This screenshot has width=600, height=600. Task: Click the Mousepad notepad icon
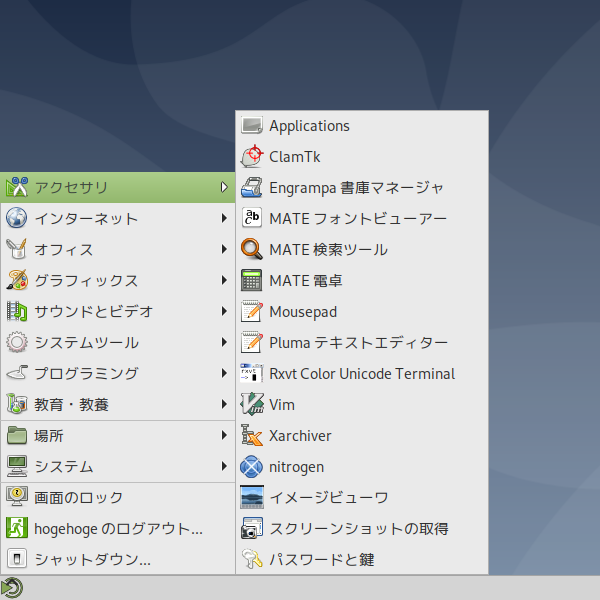251,311
